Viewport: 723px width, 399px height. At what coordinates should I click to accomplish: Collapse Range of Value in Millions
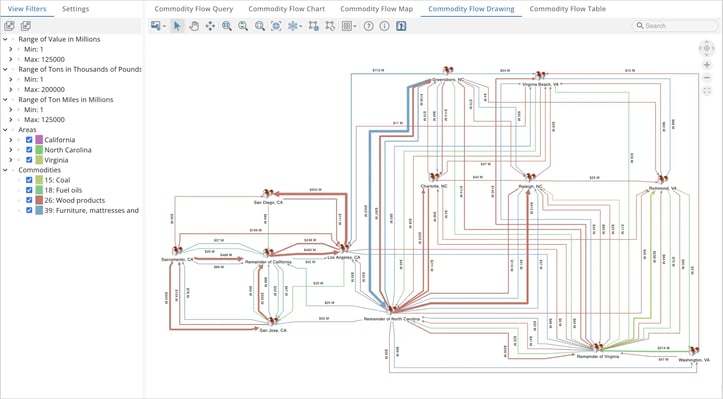(x=5, y=39)
